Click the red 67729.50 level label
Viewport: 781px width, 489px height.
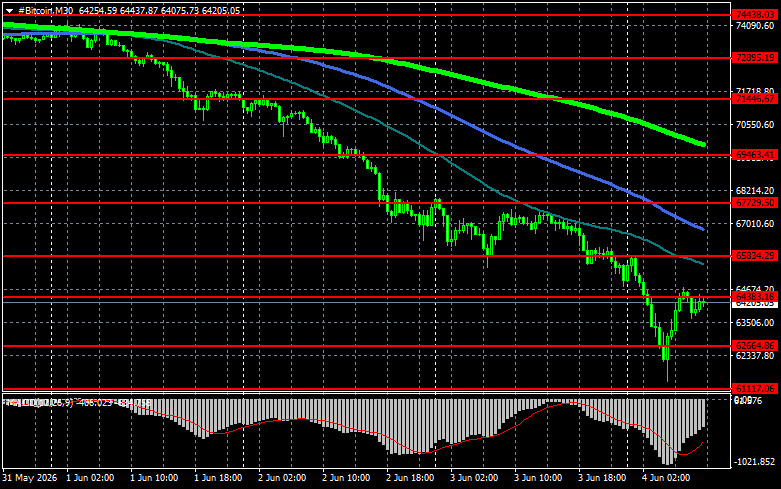[755, 203]
